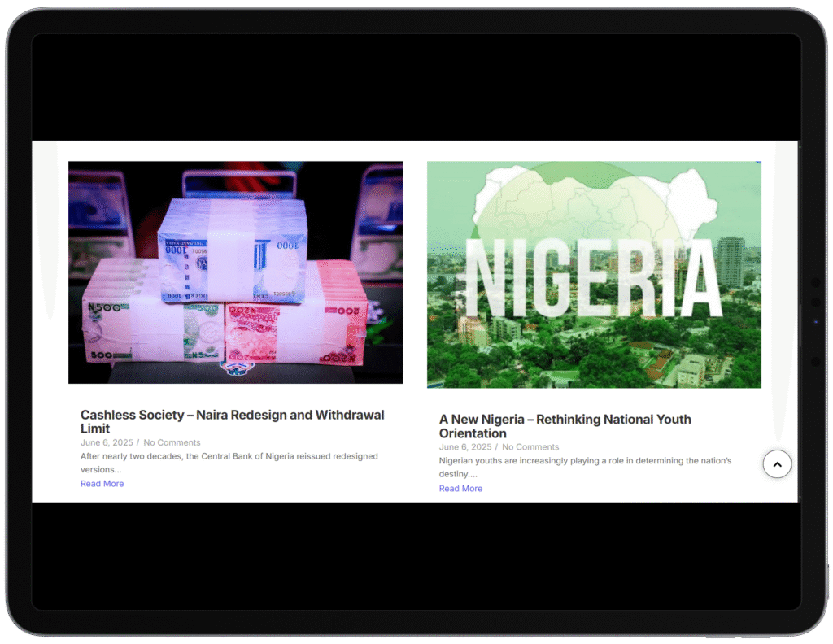Click the large NIGERIA text in image
Image resolution: width=833 pixels, height=644 pixels.
point(594,278)
